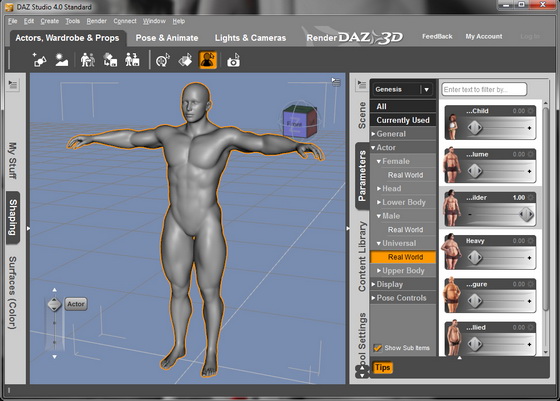Expand the Pose Controls group
The width and height of the screenshot is (560, 401).
coord(373,298)
